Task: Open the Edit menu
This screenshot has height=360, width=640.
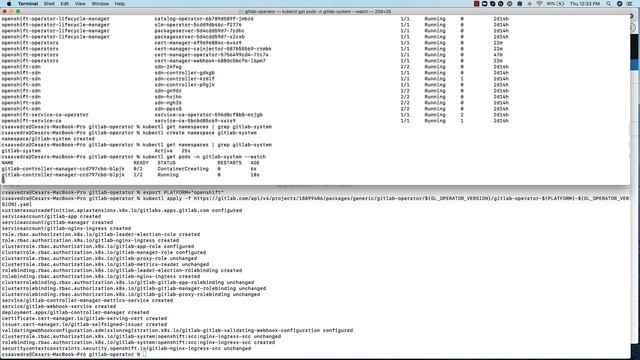Action: coord(64,4)
